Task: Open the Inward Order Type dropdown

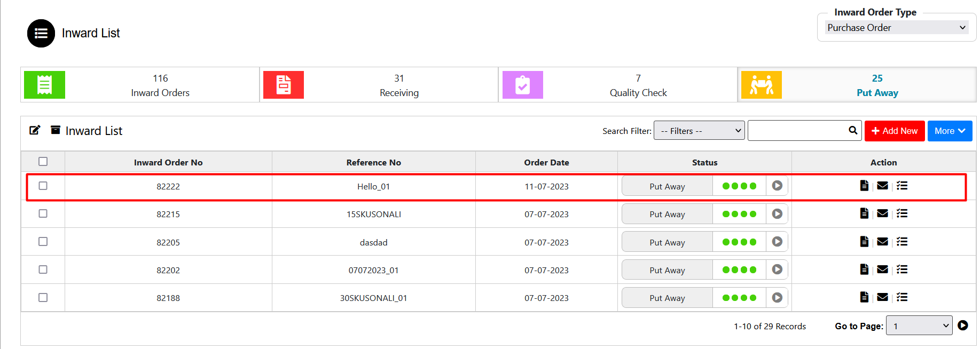Action: point(897,27)
